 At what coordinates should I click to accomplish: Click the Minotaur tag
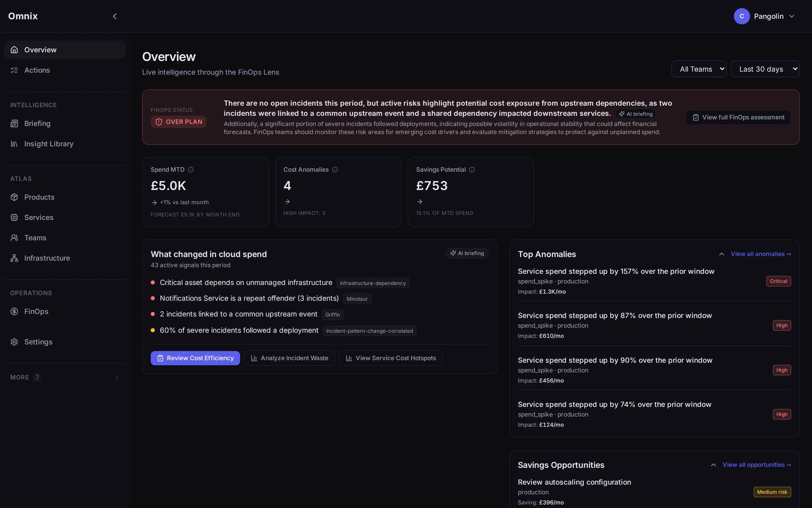pyautogui.click(x=357, y=299)
